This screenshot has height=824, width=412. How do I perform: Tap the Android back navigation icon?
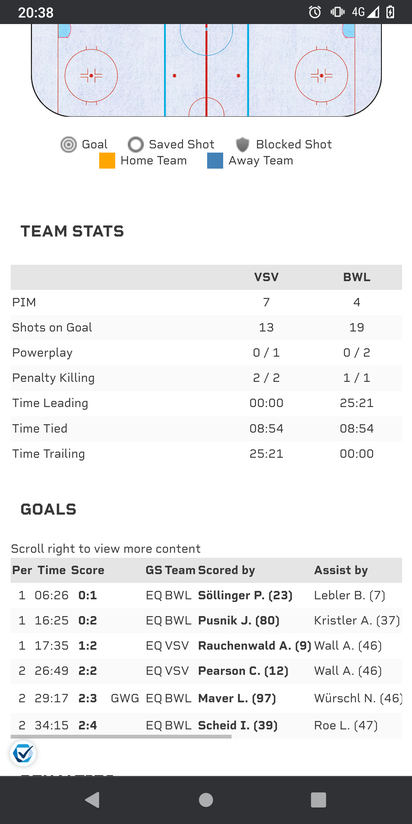(92, 800)
